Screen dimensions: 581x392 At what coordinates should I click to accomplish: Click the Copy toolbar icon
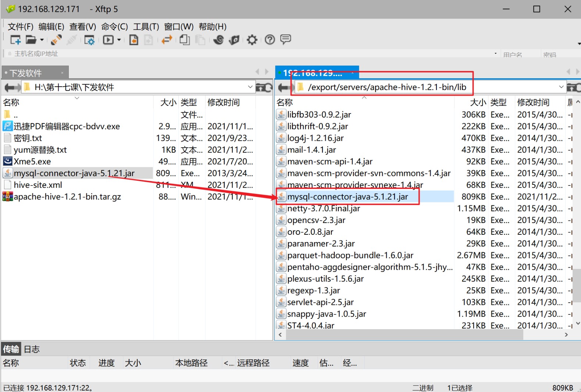point(185,40)
